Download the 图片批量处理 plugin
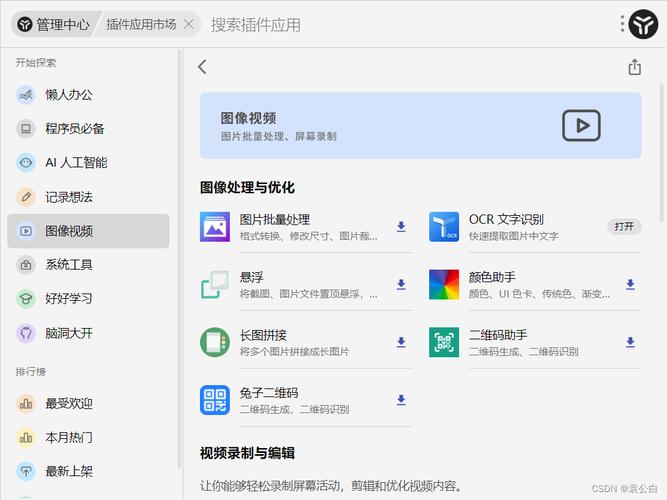The width and height of the screenshot is (667, 500). coord(401,227)
